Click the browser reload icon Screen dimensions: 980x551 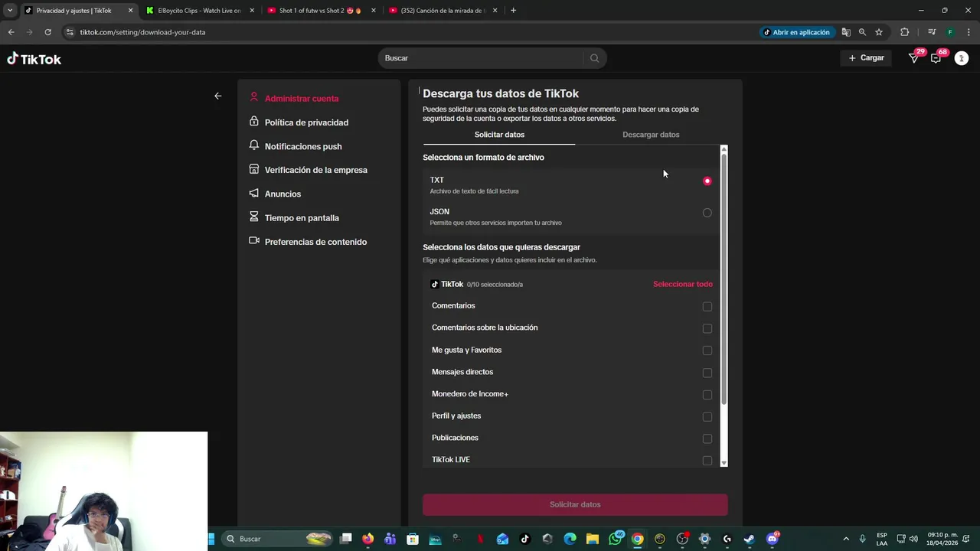click(47, 32)
